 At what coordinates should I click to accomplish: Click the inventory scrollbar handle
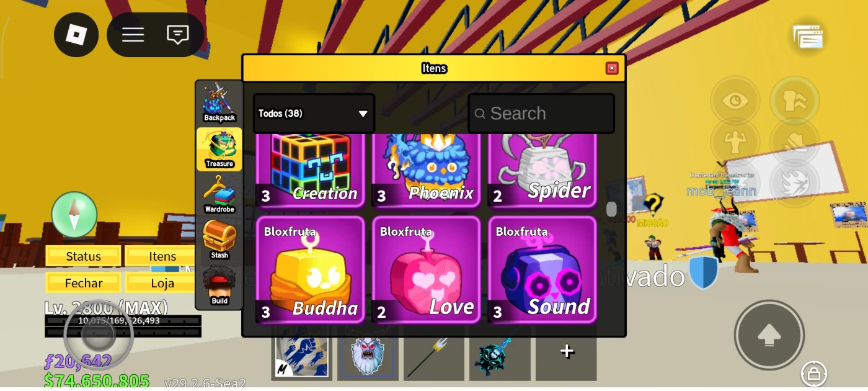click(611, 209)
